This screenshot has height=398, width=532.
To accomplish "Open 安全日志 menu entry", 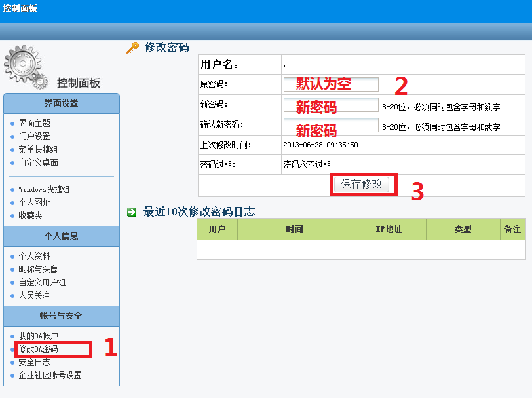I will pos(34,362).
